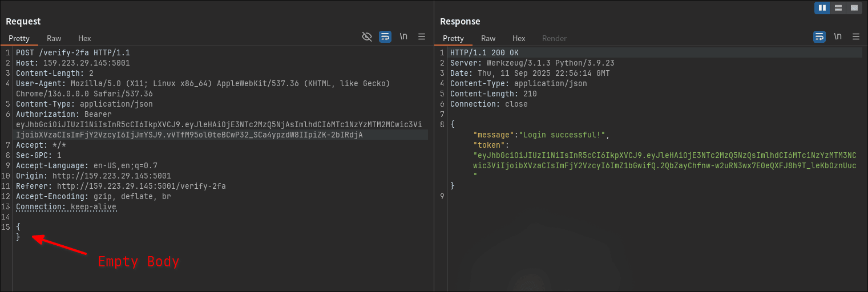The image size is (868, 292).
Task: Toggle hidden-character visibility eye icon in Request
Action: coord(367,36)
